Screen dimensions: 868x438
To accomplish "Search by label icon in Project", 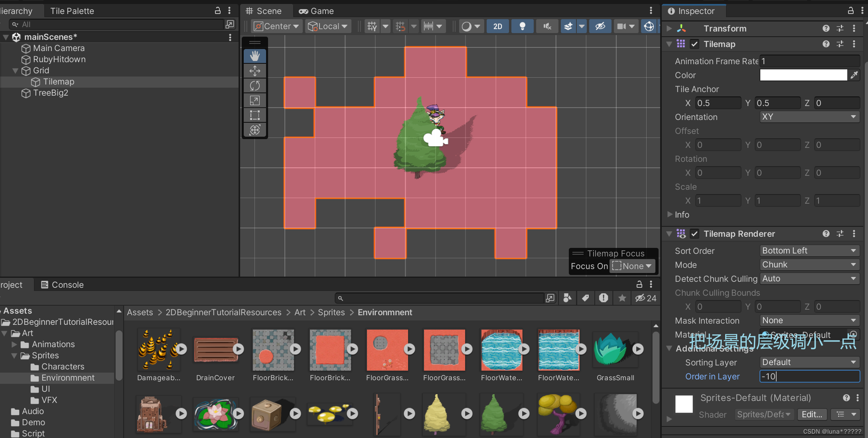I will (585, 298).
